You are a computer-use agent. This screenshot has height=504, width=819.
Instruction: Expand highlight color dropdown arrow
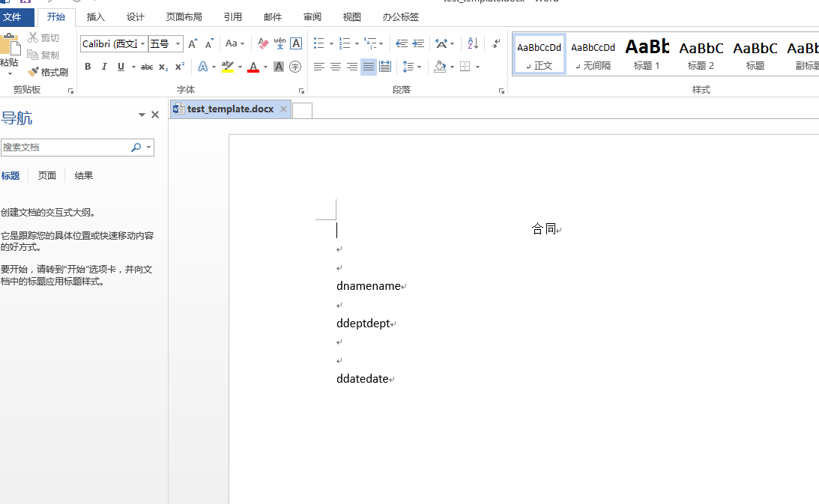[x=241, y=67]
